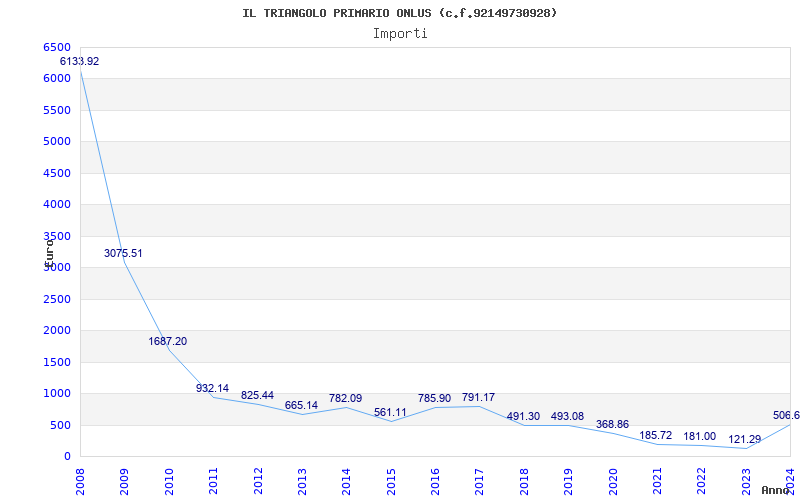Select the data label 932.14
This screenshot has width=800, height=500.
point(212,388)
